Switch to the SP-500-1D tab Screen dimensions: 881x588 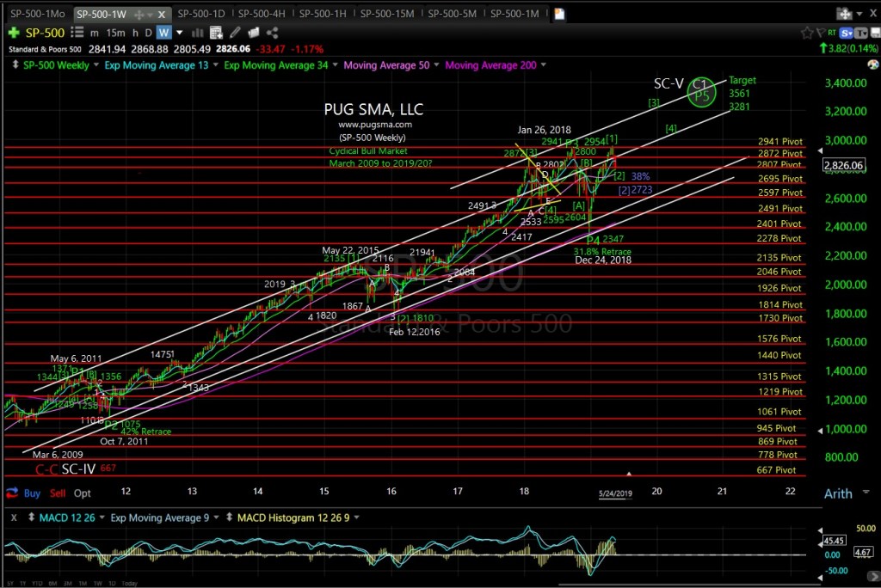click(x=201, y=14)
